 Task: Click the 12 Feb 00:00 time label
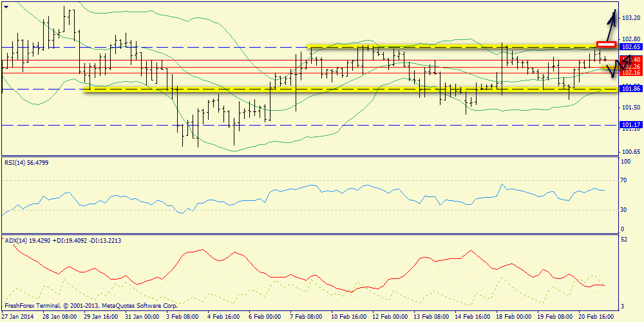(x=389, y=317)
